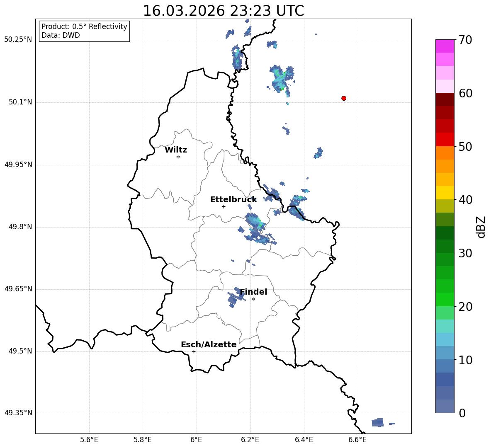The image size is (491, 448).
Task: Click the 'Product: 0.5° Reflectivity' text
Action: [84, 26]
